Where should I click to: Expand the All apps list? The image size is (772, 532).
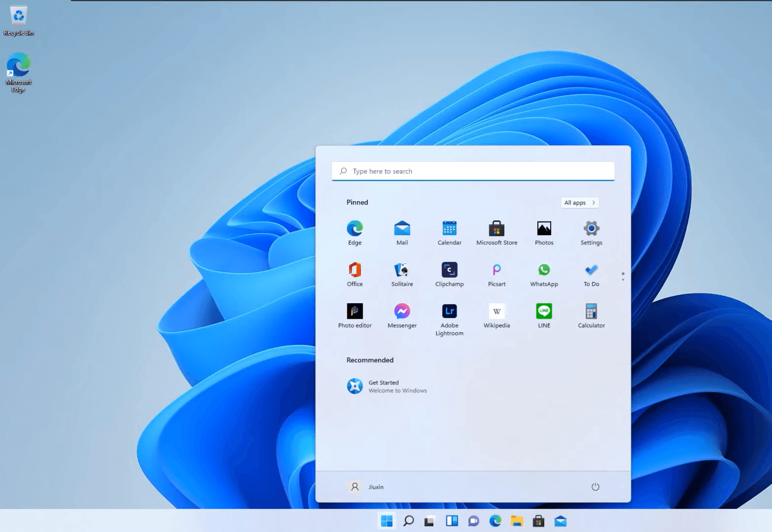tap(580, 203)
